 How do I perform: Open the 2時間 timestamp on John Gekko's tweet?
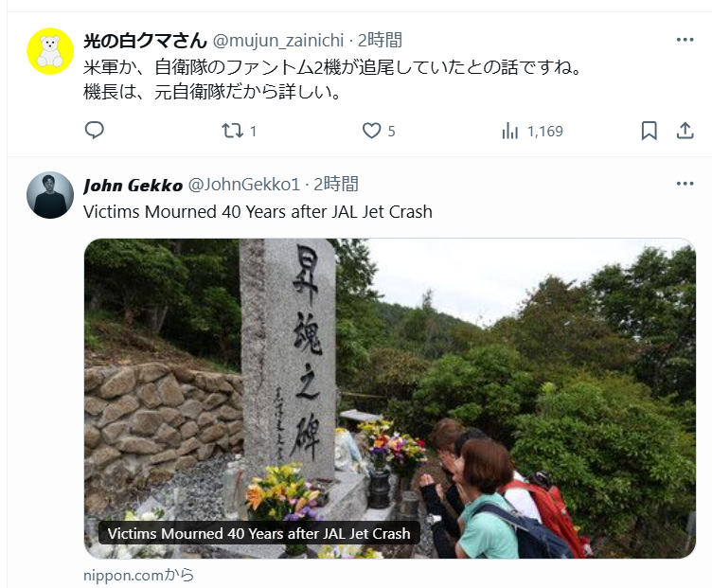click(336, 184)
